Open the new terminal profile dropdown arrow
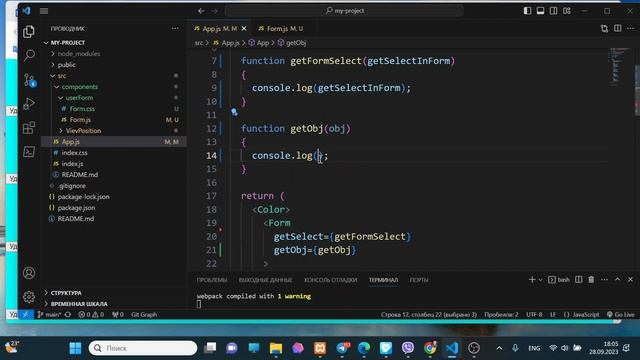Screen dimensions: 640x360 (540, 280)
